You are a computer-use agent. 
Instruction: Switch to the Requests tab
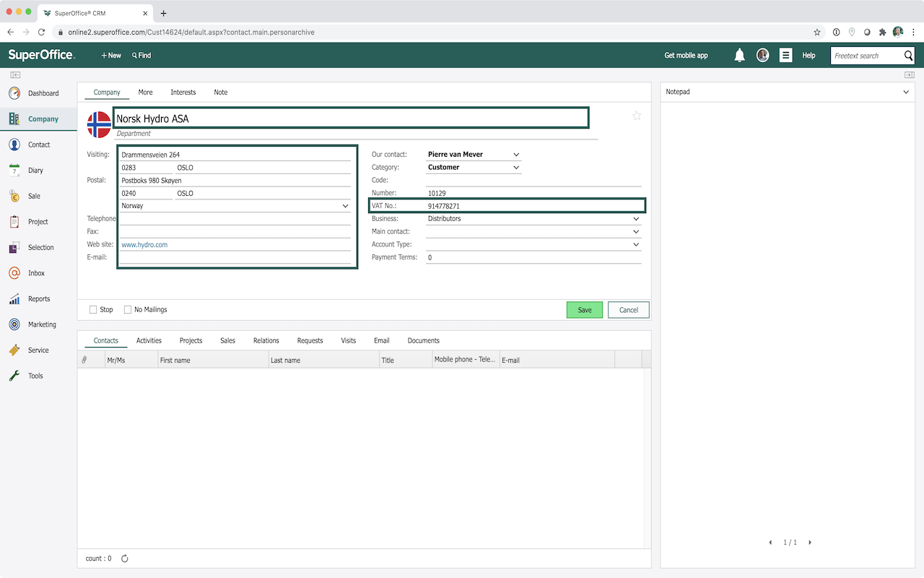(x=310, y=340)
